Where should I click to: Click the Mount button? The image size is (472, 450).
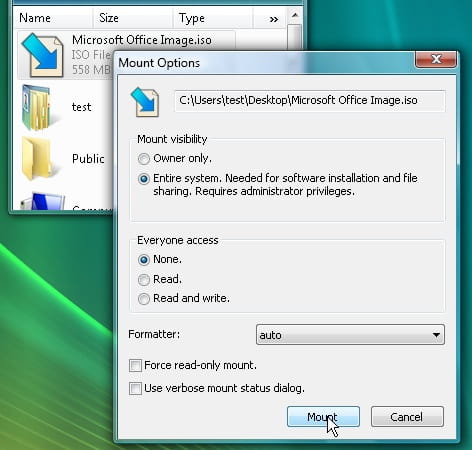[323, 417]
